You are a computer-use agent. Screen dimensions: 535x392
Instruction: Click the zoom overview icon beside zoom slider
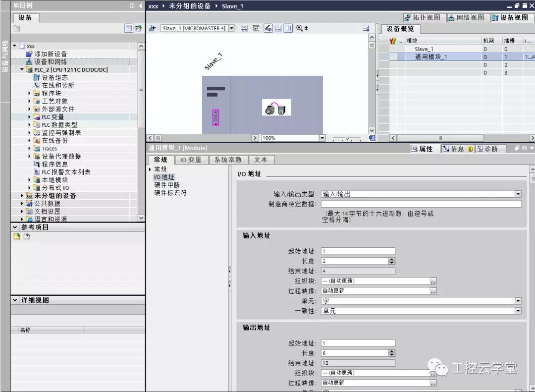[x=372, y=138]
